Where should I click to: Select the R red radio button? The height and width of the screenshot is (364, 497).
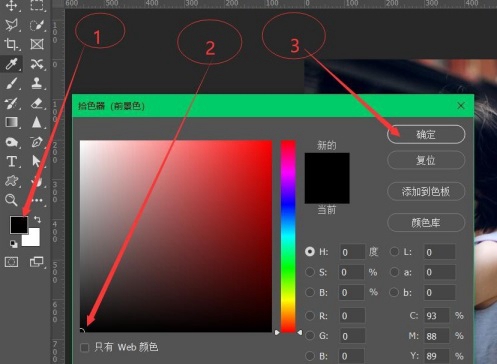click(x=310, y=316)
